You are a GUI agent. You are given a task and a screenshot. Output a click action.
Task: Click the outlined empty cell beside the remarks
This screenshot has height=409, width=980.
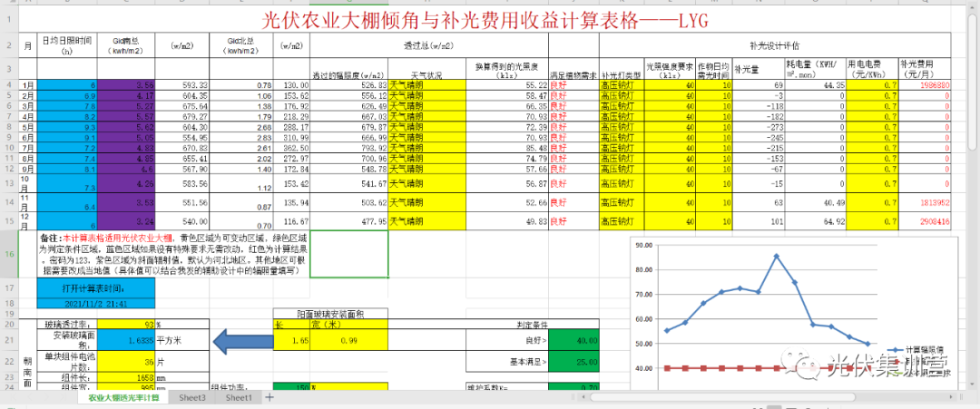[349, 255]
